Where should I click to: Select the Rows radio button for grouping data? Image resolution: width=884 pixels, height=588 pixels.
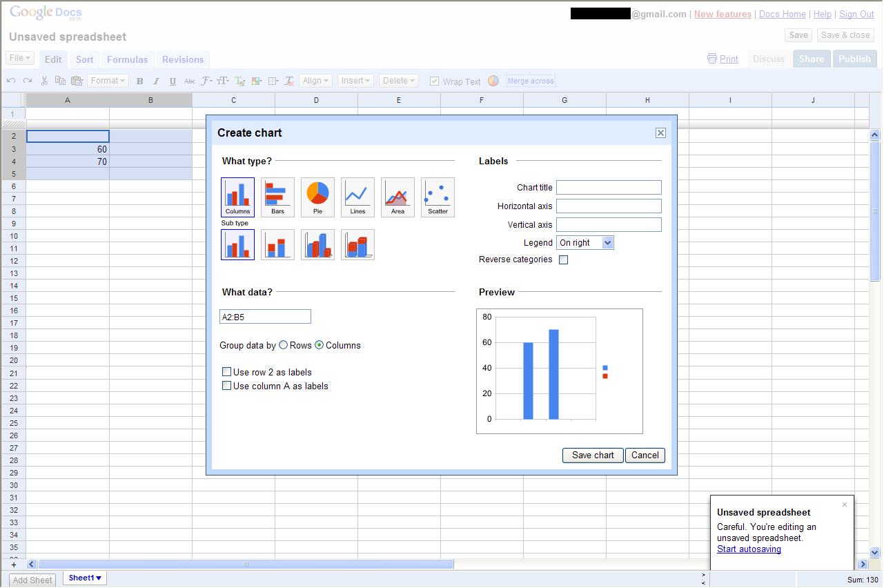[x=283, y=345]
